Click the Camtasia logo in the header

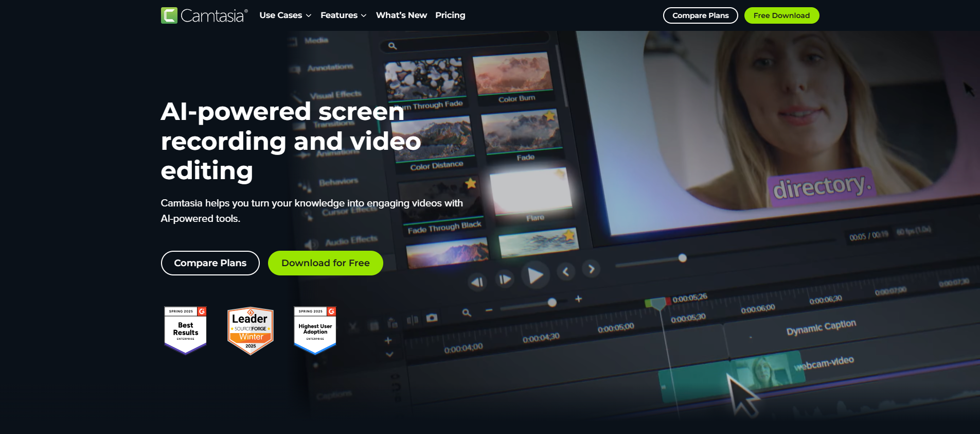coord(204,15)
